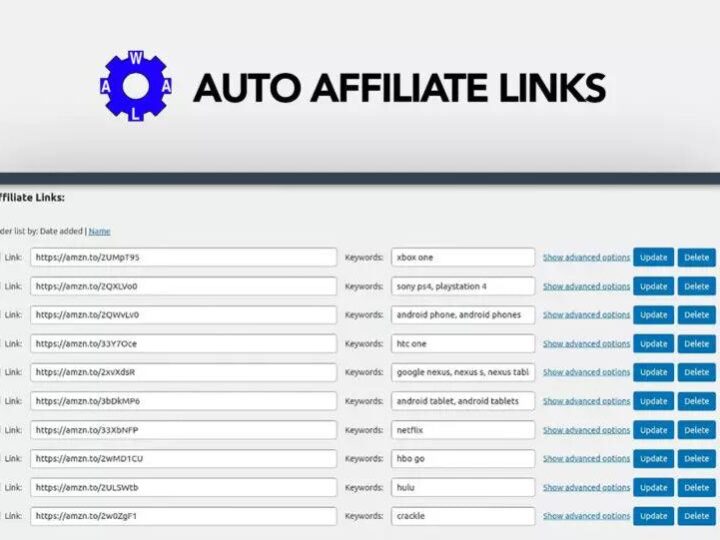Show advanced options for netflix row

pos(586,430)
